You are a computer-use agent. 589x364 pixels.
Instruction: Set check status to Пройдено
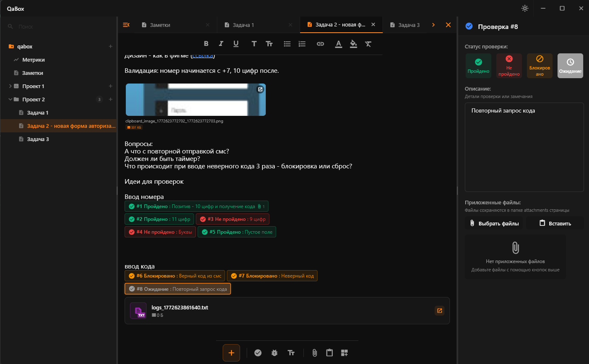pos(478,66)
